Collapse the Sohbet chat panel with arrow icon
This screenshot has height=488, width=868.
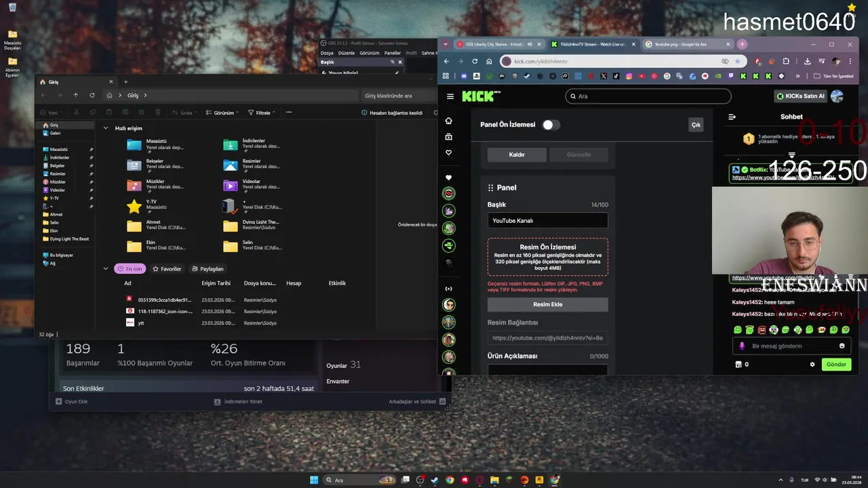pos(732,117)
